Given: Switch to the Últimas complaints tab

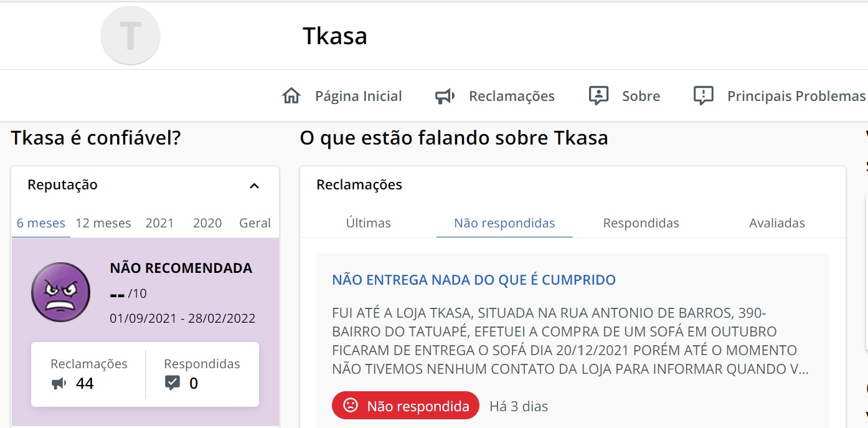Looking at the screenshot, I should pos(369,223).
